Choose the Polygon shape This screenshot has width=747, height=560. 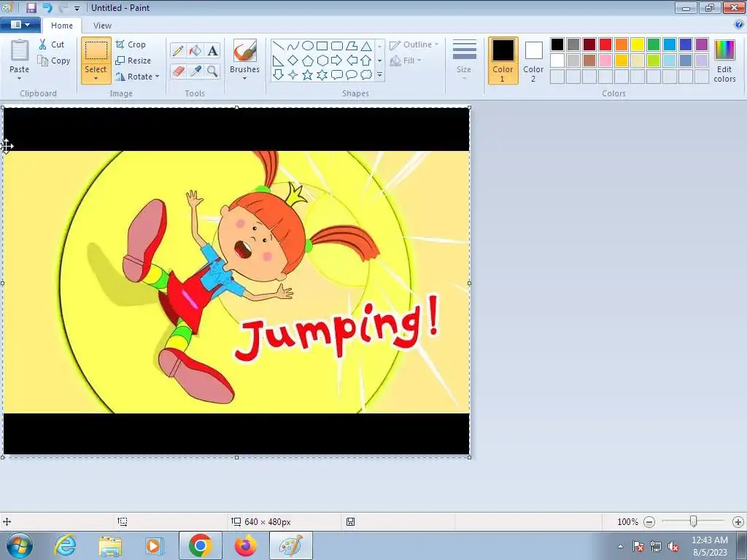pos(352,46)
